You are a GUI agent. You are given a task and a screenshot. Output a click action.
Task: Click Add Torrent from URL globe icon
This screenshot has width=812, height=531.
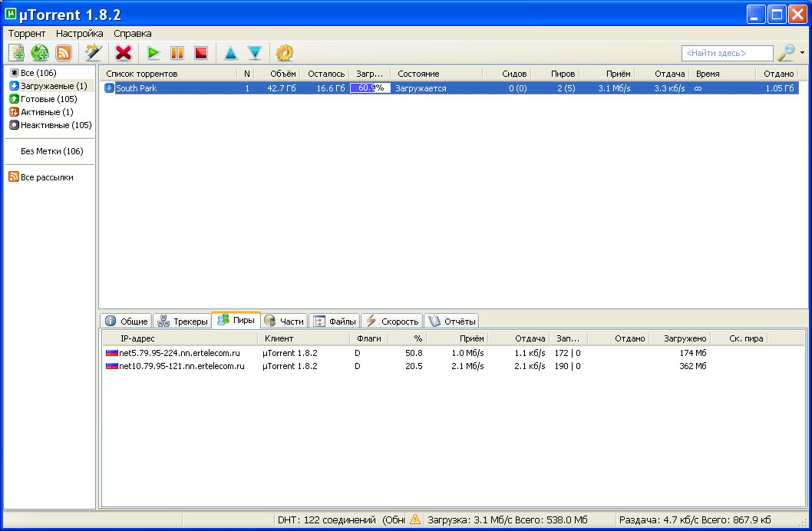pyautogui.click(x=40, y=53)
